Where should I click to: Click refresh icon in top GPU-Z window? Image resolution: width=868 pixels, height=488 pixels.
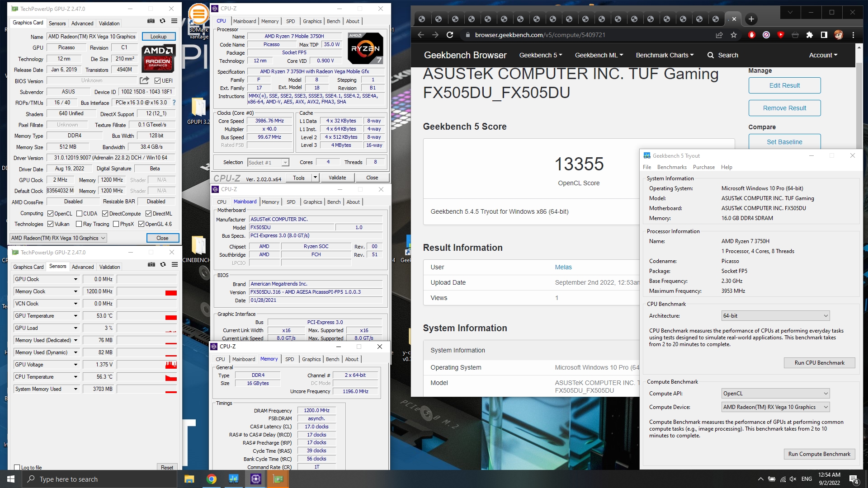[162, 21]
